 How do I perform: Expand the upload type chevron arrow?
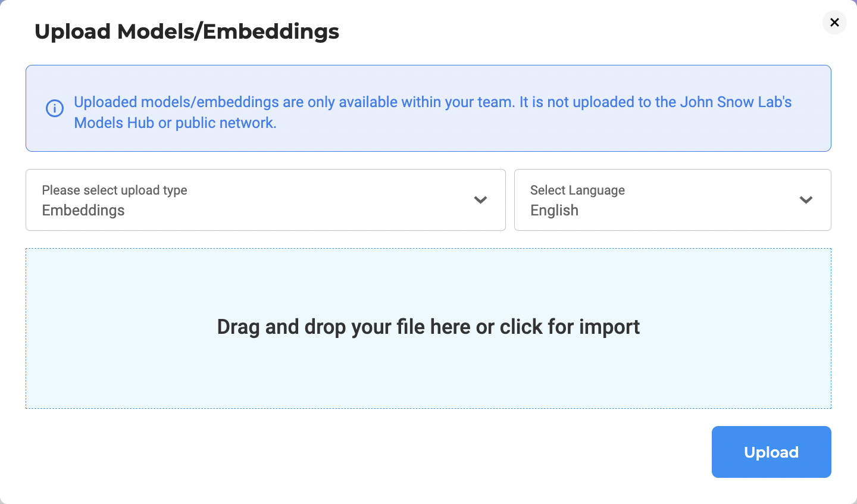pyautogui.click(x=480, y=200)
